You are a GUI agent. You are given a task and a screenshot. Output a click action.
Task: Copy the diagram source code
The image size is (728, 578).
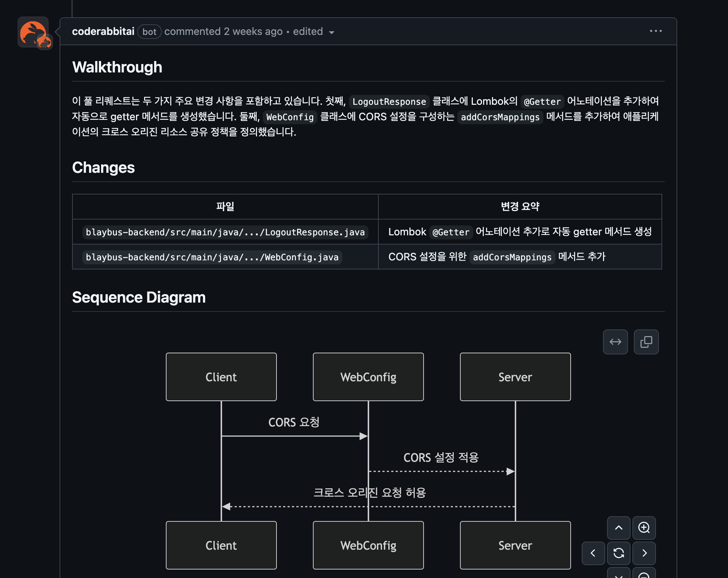[x=646, y=342]
